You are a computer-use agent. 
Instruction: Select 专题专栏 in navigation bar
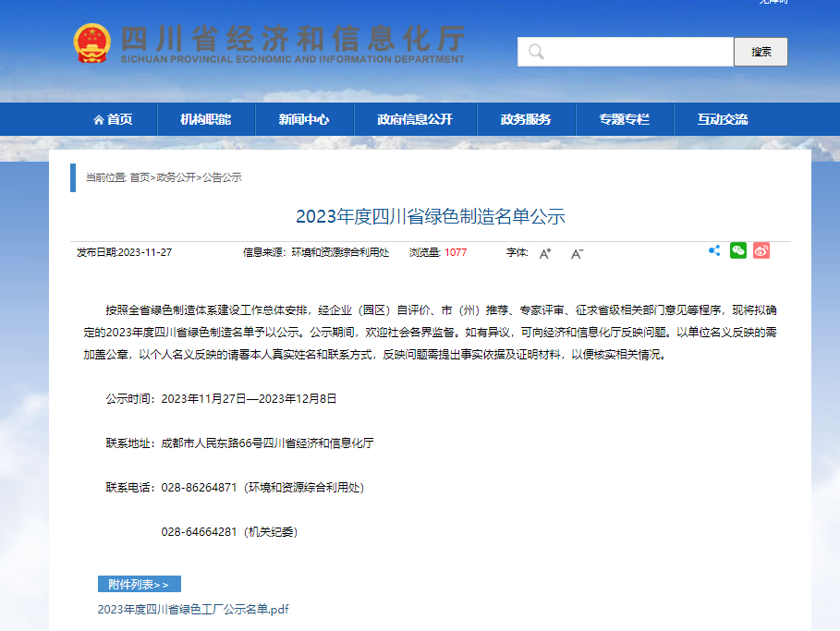pyautogui.click(x=624, y=119)
